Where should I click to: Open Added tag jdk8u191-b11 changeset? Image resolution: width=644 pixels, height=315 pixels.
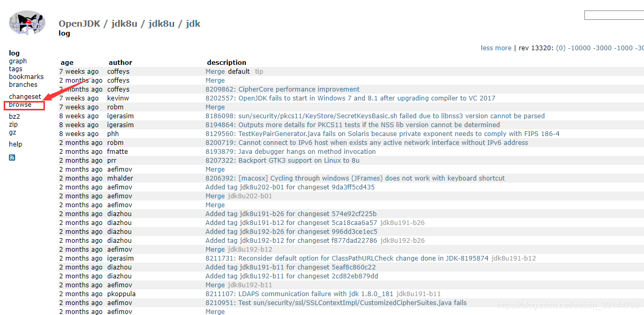[x=291, y=267]
